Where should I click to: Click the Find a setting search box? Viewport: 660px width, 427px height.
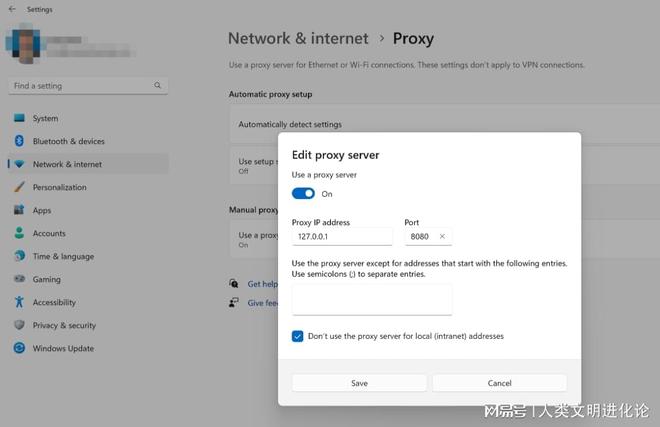pyautogui.click(x=88, y=86)
